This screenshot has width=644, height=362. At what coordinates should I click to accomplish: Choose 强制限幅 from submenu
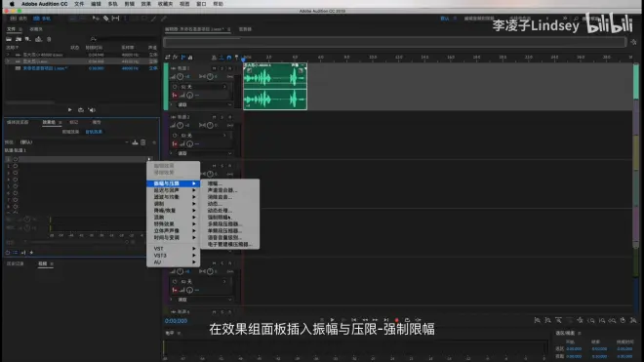pos(230,218)
